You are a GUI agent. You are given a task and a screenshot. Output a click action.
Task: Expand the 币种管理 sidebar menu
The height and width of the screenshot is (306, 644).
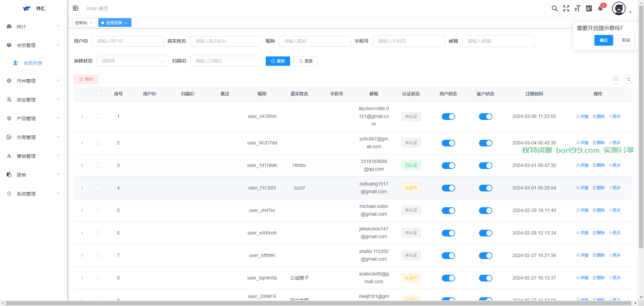pyautogui.click(x=34, y=81)
